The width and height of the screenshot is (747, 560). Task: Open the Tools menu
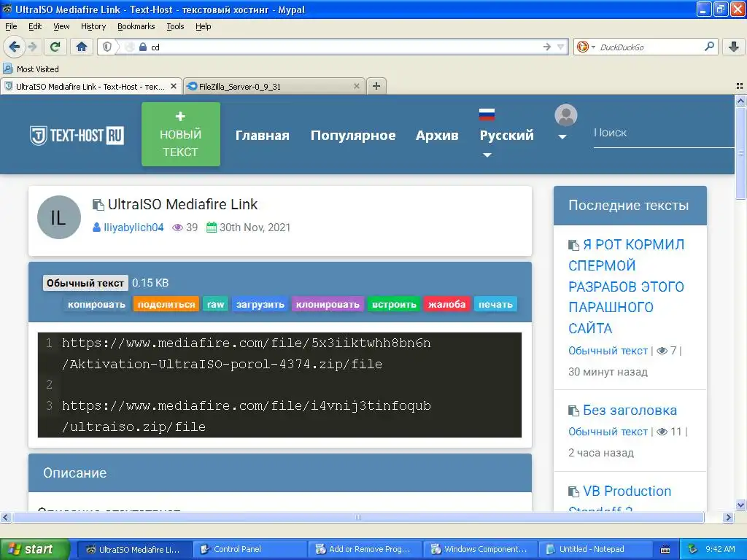coord(175,26)
